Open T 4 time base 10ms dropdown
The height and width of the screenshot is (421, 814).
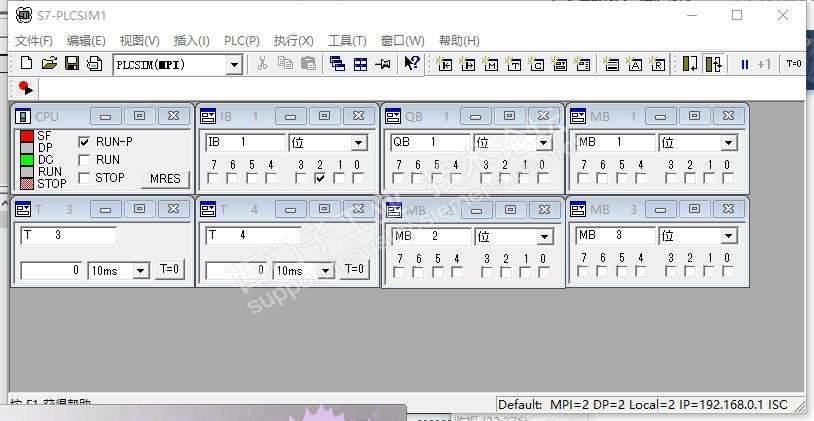(326, 271)
